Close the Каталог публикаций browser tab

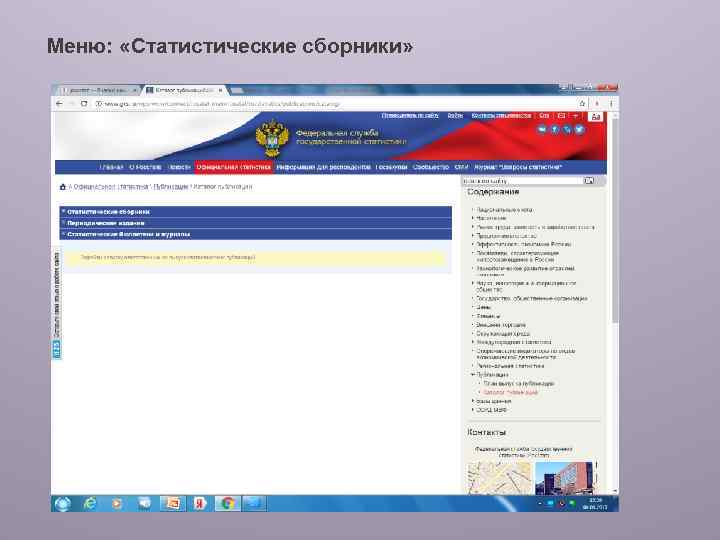220,90
